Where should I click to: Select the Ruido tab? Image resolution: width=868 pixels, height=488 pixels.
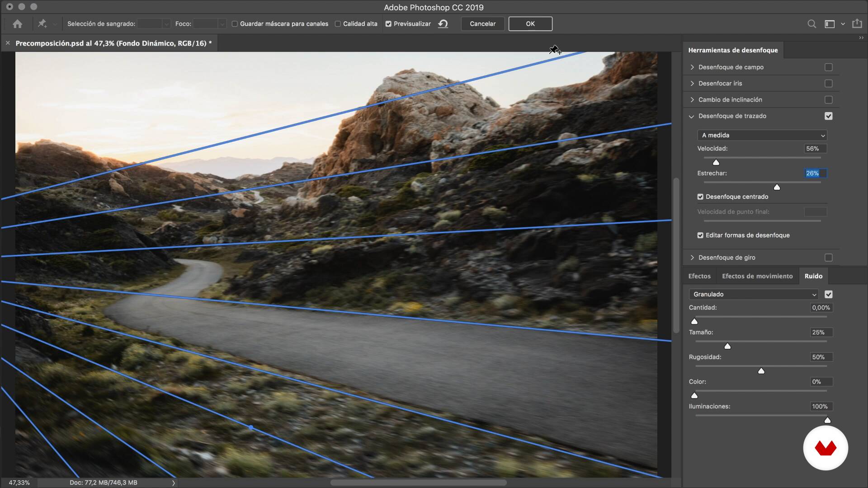813,276
